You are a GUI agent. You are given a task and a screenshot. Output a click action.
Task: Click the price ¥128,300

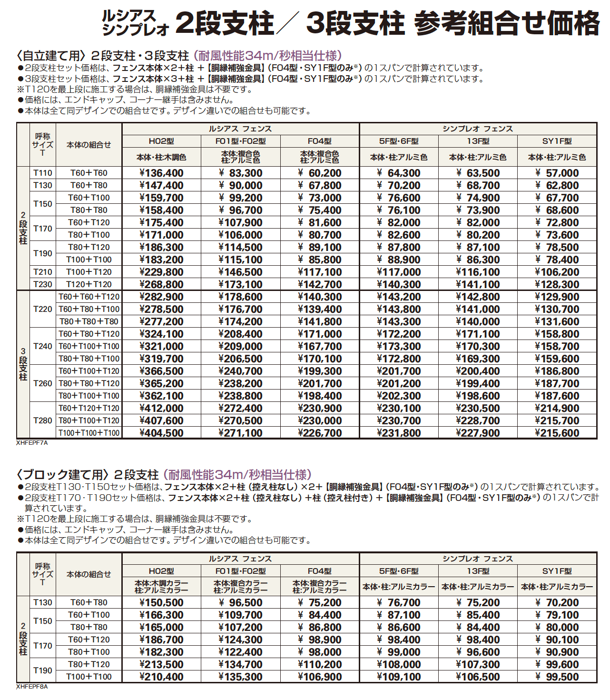[x=557, y=284]
